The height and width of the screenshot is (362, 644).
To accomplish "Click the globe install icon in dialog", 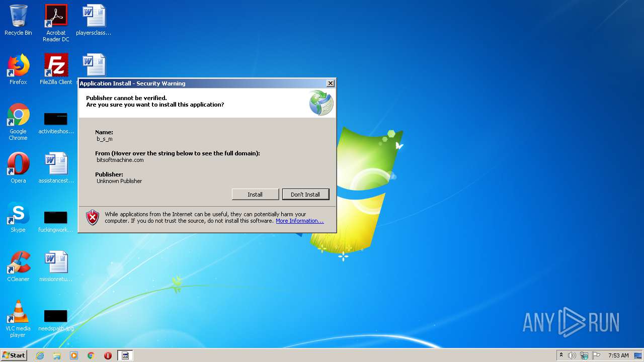I will click(x=321, y=103).
